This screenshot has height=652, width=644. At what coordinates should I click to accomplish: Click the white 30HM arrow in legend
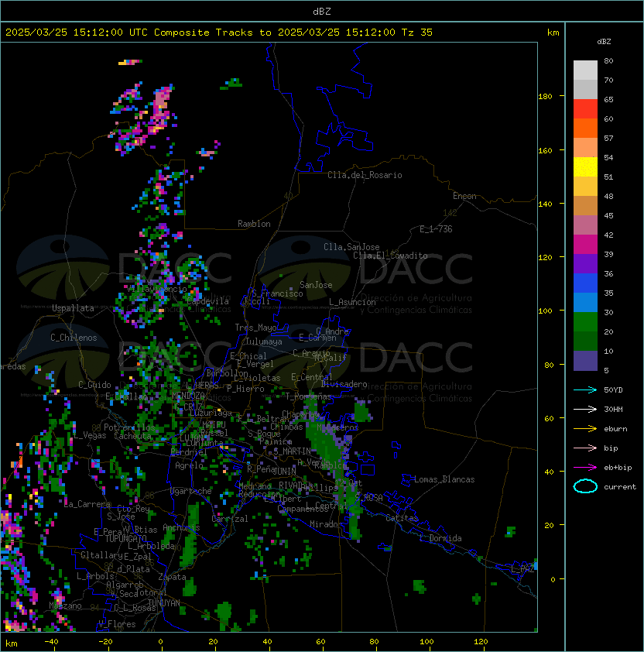coord(585,410)
